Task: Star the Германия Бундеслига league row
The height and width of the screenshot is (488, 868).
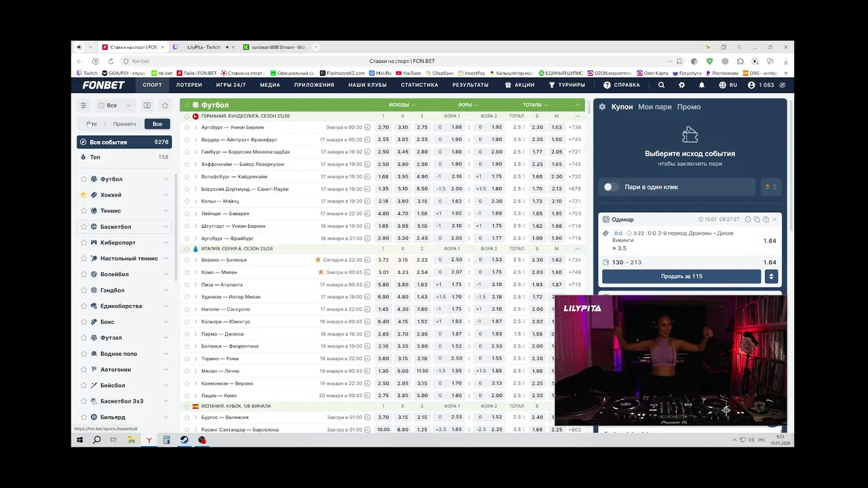Action: coord(187,117)
